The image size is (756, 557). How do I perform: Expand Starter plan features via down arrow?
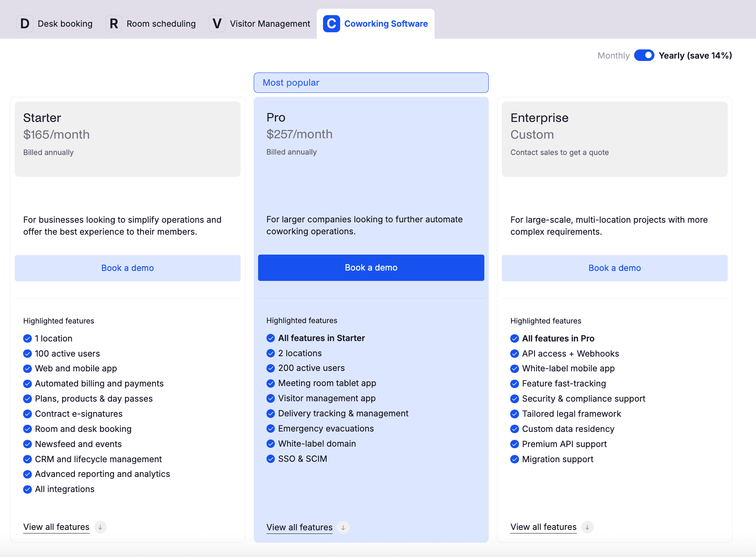point(100,527)
